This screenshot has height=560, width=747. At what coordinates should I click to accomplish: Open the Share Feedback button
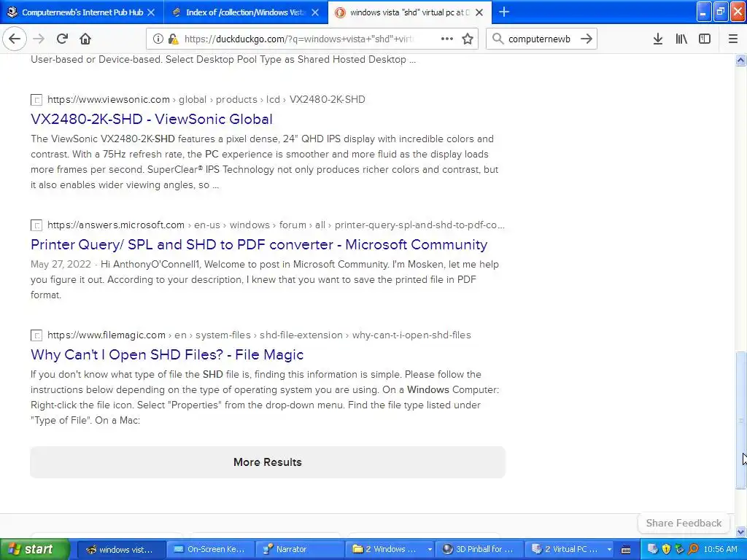coord(684,524)
